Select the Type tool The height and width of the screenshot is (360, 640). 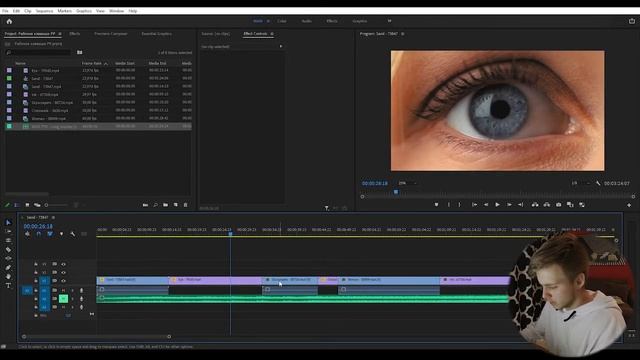(x=8, y=286)
